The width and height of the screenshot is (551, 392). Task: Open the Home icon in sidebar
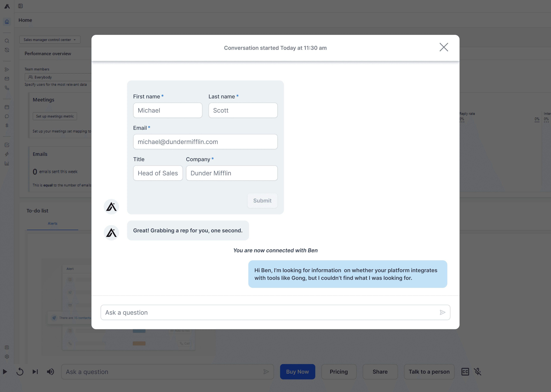7,22
